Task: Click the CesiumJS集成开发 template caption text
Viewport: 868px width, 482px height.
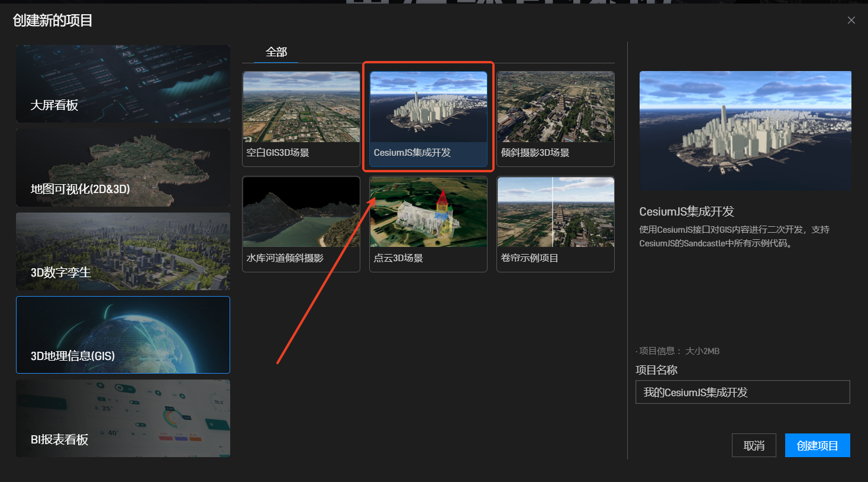Action: coord(412,153)
